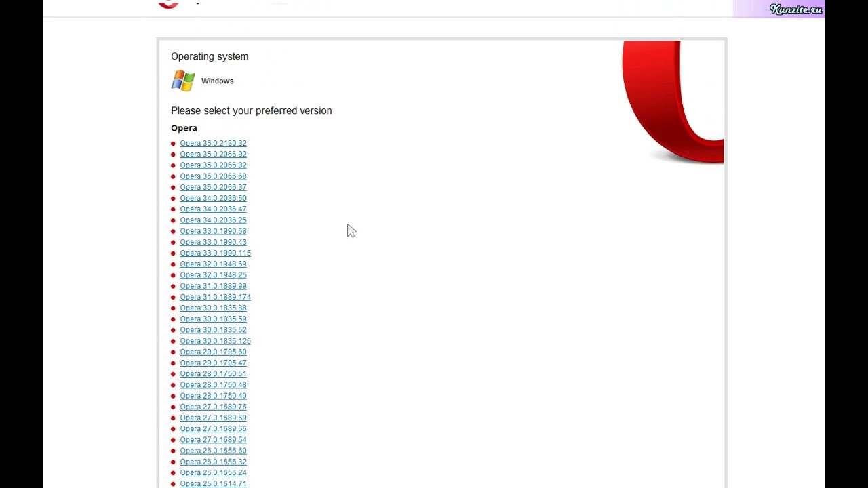Select version Opera 35.0.2066.68
Viewport: 868px width, 488px height.
(213, 176)
